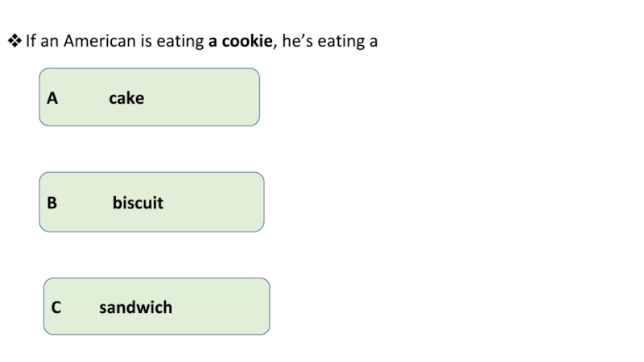
Task: Select answer box A containing cake
Action: coord(149,97)
